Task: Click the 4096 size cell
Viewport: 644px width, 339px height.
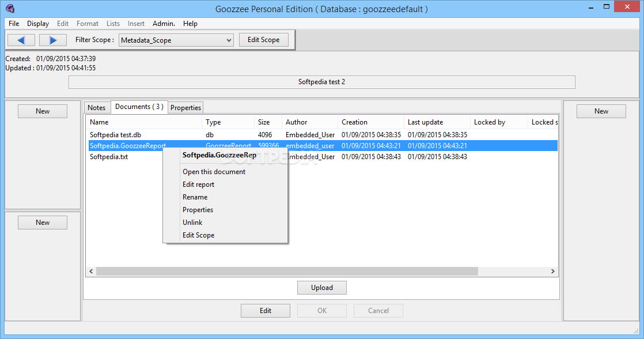Action: click(x=265, y=135)
